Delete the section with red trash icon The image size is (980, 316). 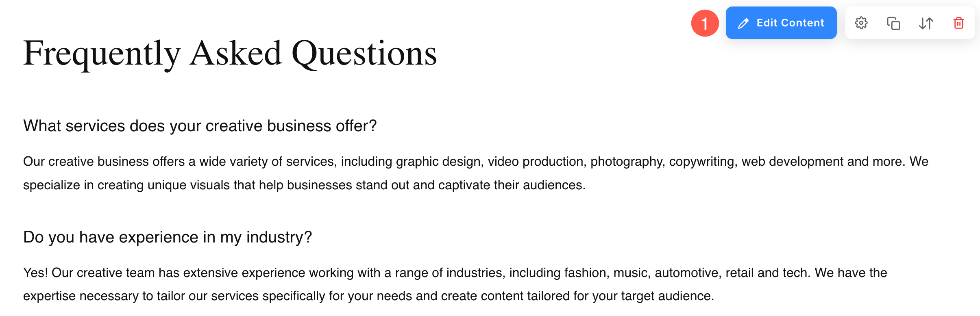pyautogui.click(x=958, y=23)
